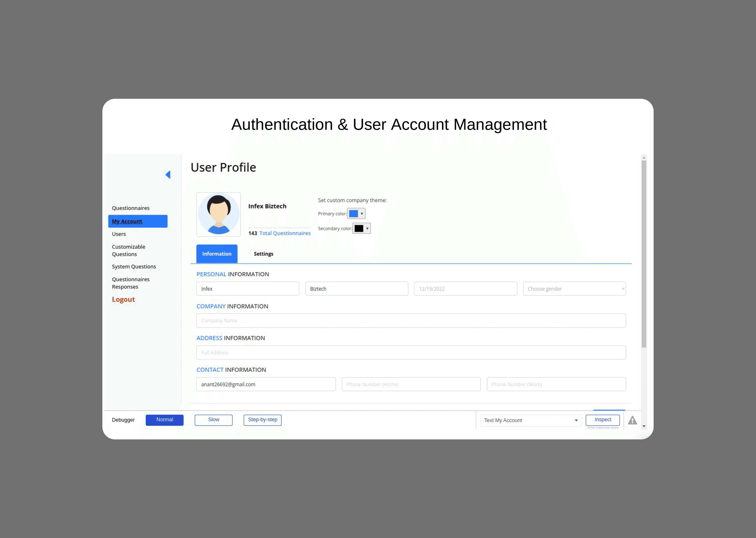This screenshot has width=756, height=538.
Task: Click the Logout link
Action: [x=124, y=299]
